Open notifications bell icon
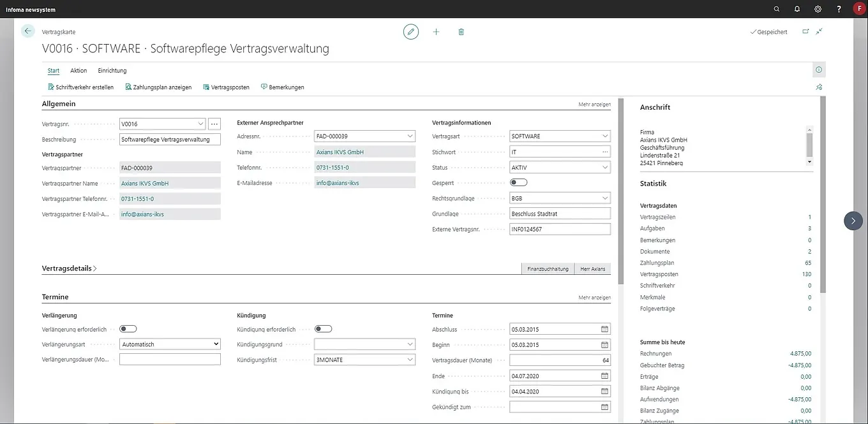The height and width of the screenshot is (424, 868). pyautogui.click(x=797, y=9)
